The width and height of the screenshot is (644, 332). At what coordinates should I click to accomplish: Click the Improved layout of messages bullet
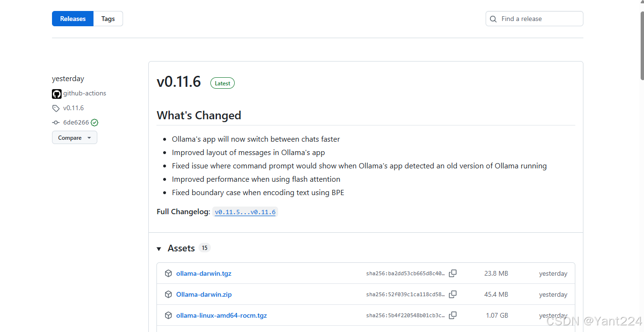coord(249,153)
